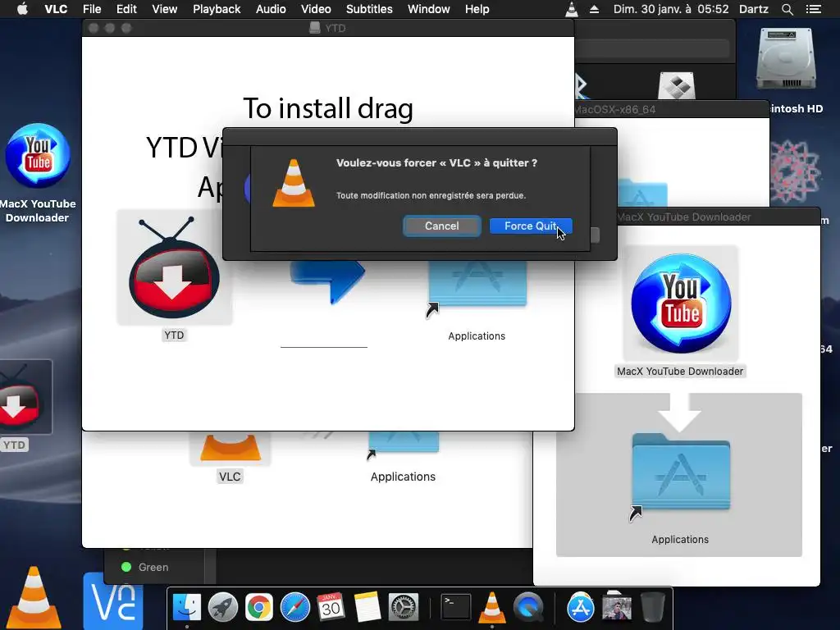The width and height of the screenshot is (840, 630).
Task: Select the Green tag in Finder sidebar
Action: click(x=145, y=567)
